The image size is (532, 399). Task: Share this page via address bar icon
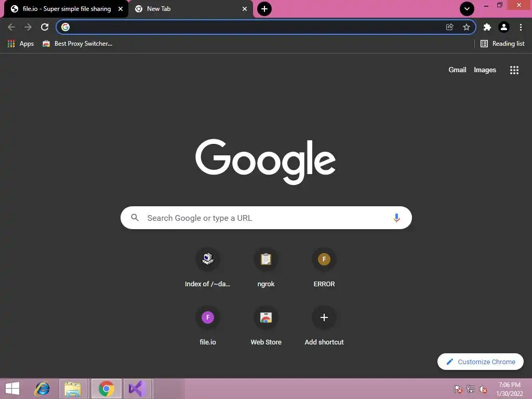click(x=450, y=27)
